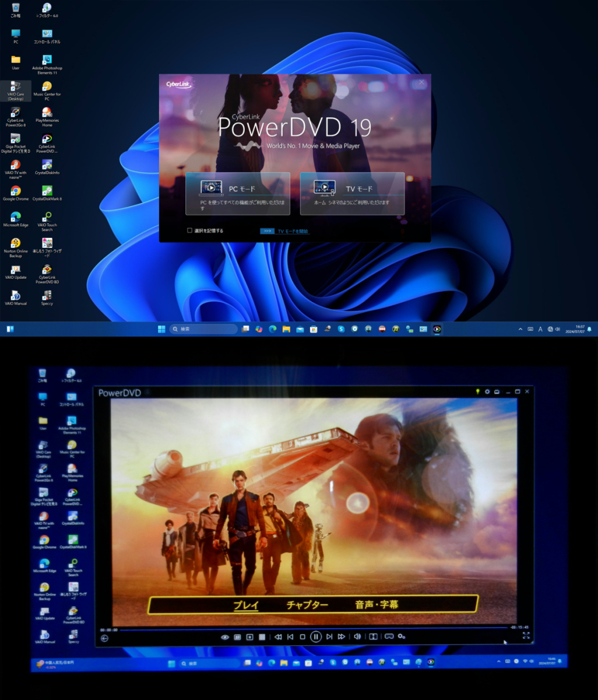Close the PowerDVD 19 launcher dialog

pos(422,82)
